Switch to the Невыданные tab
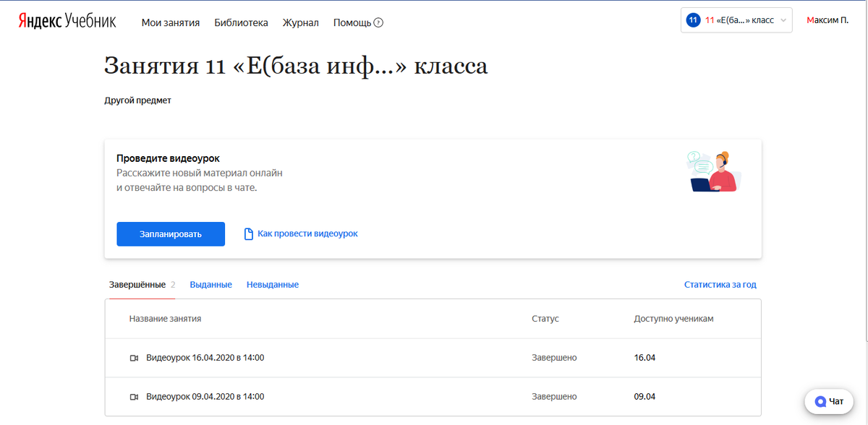 point(271,284)
